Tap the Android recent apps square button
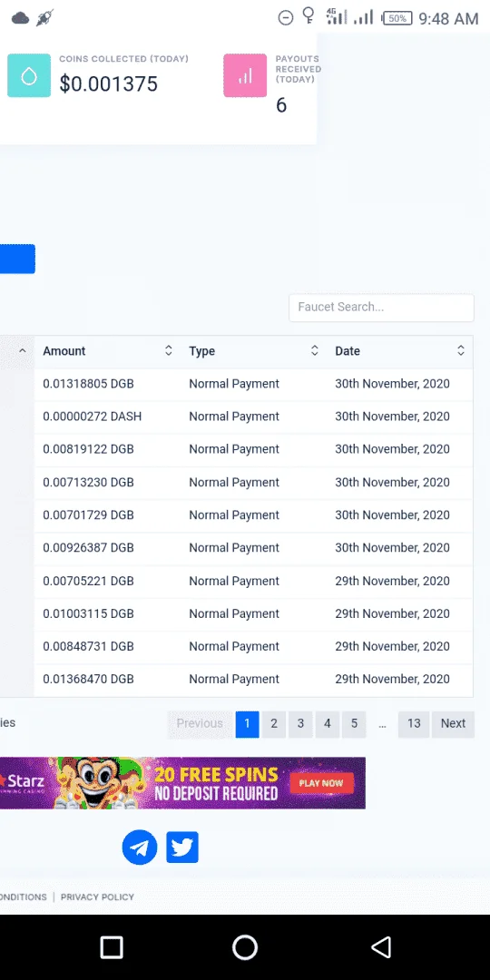This screenshot has height=980, width=490. pyautogui.click(x=112, y=947)
